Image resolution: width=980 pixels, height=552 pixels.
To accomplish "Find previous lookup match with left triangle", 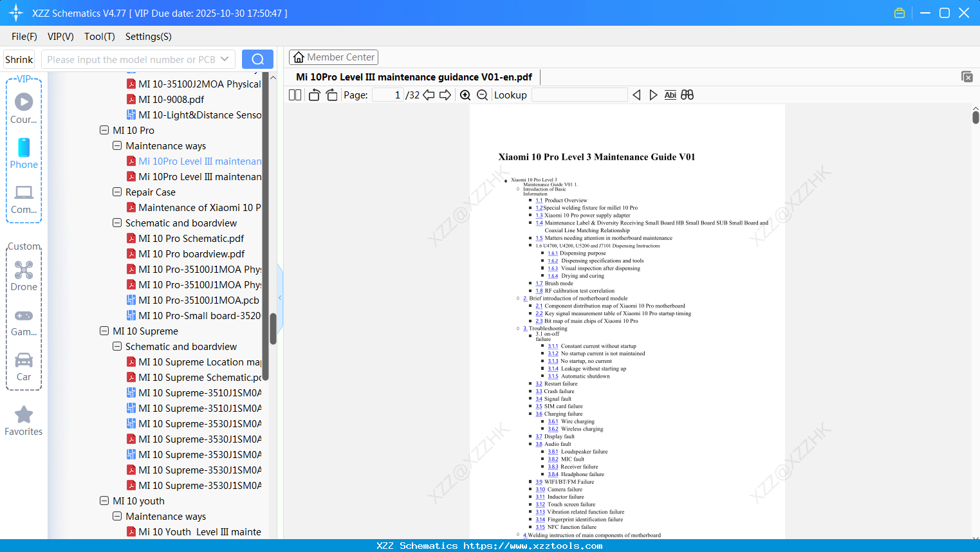I will point(636,95).
